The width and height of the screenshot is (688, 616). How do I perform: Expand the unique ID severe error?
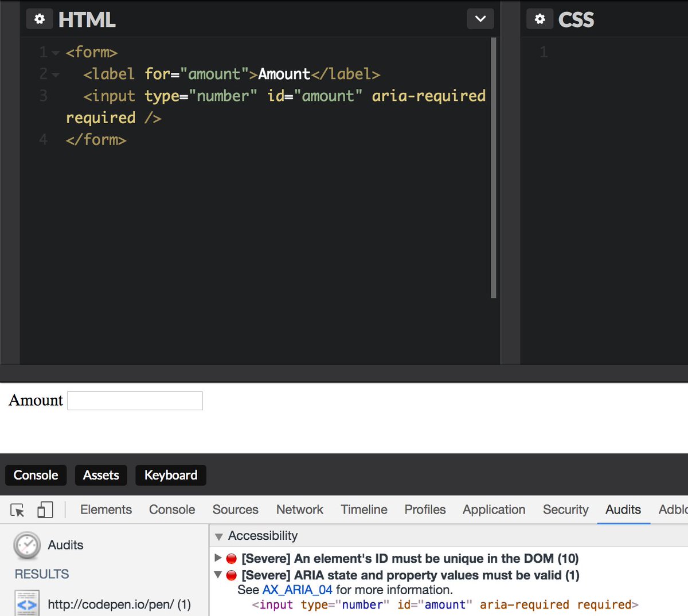tap(218, 558)
